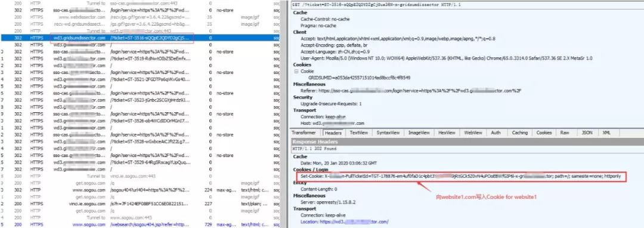The image size is (644, 228).
Task: Select the Date response header
Action: [x=339, y=163]
